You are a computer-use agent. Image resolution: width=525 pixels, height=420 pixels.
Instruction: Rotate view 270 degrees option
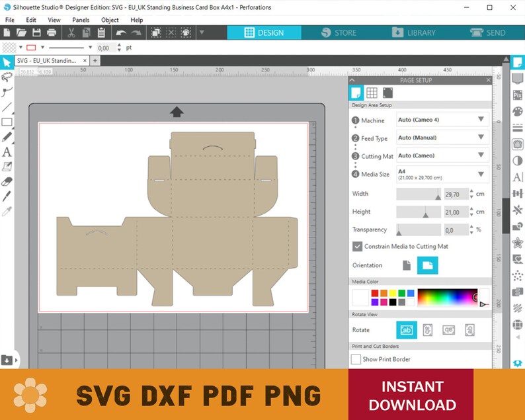[469, 330]
